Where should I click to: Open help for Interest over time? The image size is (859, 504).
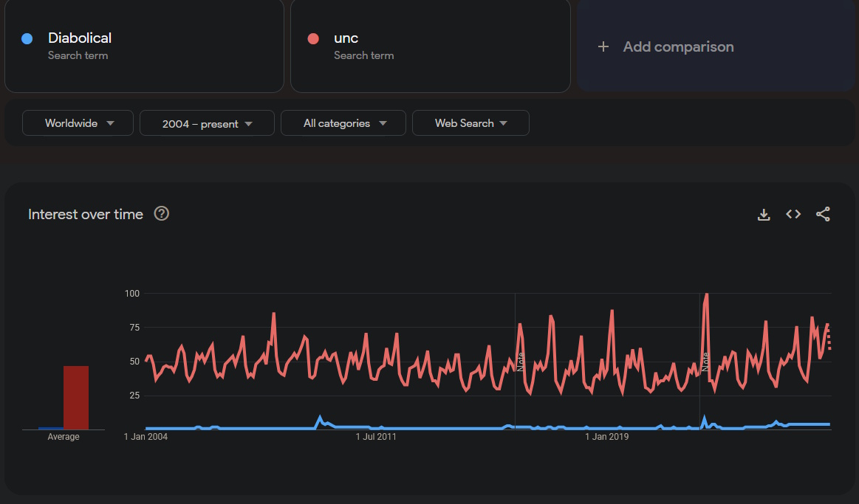(162, 213)
